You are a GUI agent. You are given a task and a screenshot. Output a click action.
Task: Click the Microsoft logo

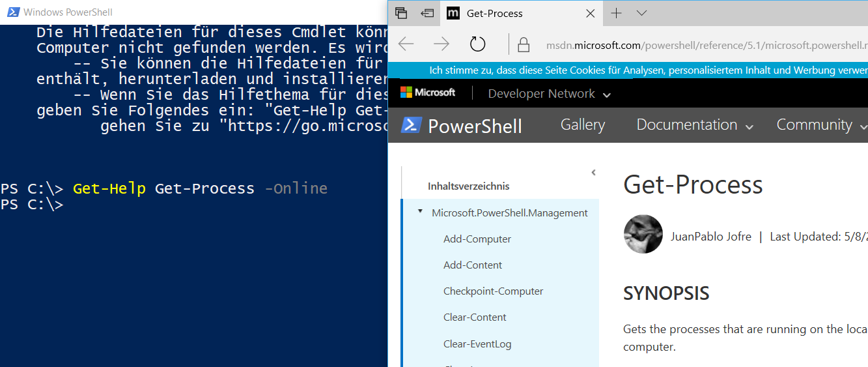pos(428,93)
